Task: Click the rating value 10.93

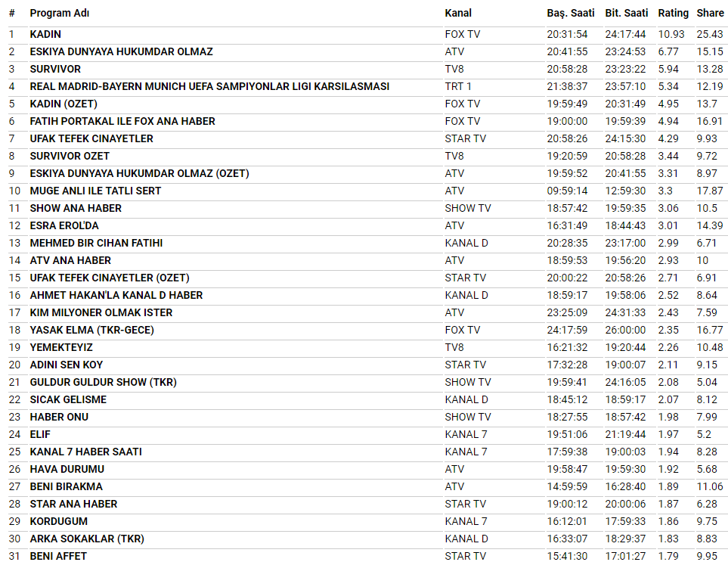Action: coord(671,34)
